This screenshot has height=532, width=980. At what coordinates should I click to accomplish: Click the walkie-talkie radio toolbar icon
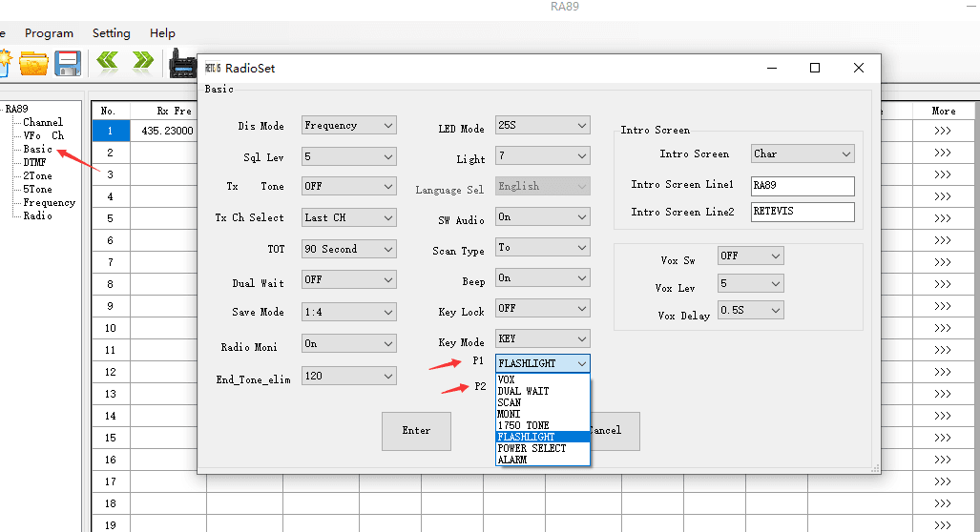(x=180, y=63)
